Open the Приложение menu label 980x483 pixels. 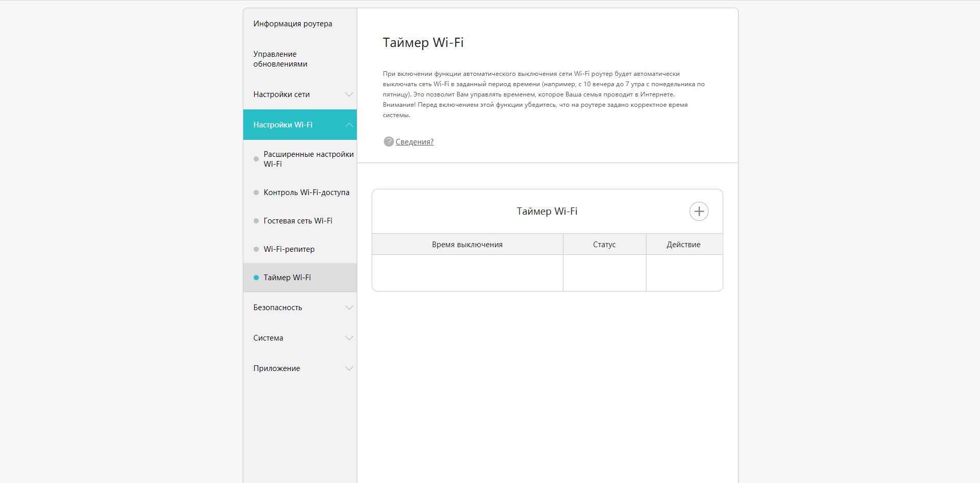(276, 368)
